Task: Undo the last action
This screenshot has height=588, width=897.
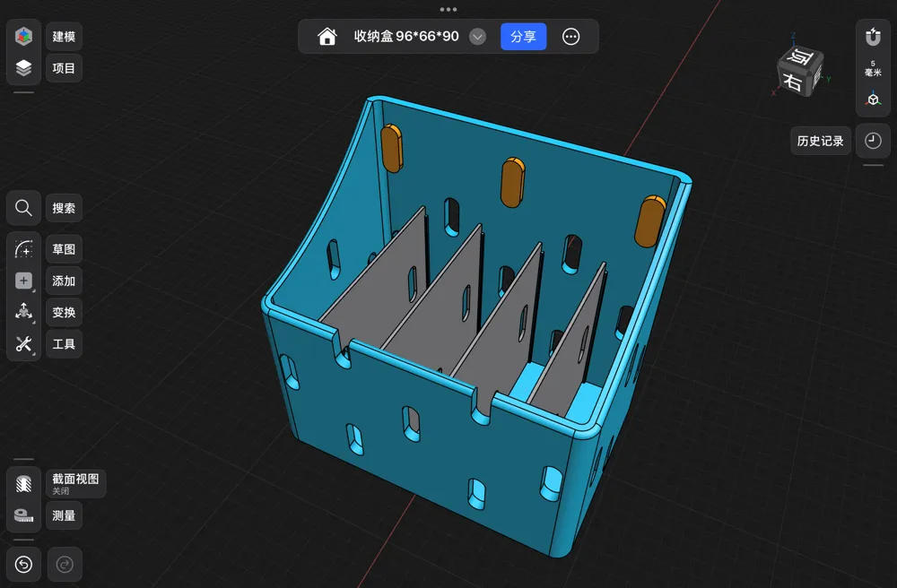Action: (x=23, y=565)
